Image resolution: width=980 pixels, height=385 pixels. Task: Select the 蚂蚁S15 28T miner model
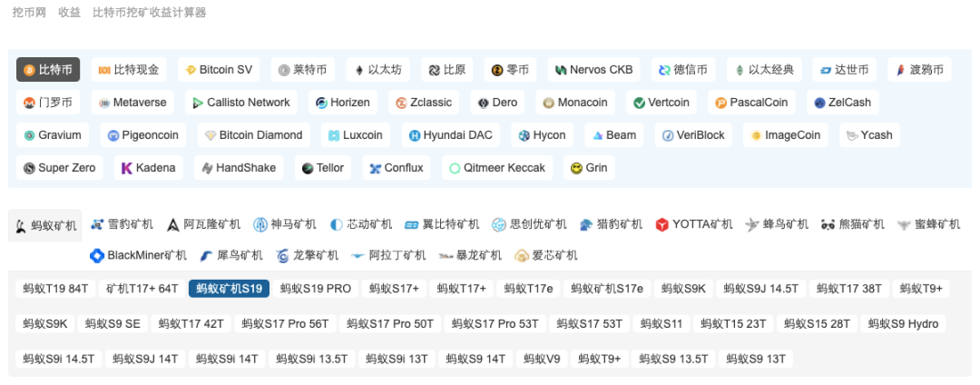coord(817,324)
